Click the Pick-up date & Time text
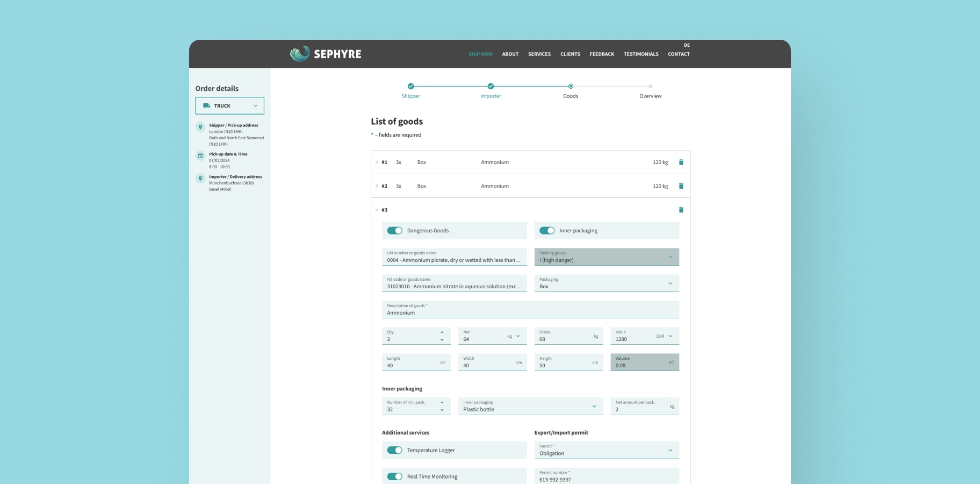The width and height of the screenshot is (980, 484). coord(228,154)
